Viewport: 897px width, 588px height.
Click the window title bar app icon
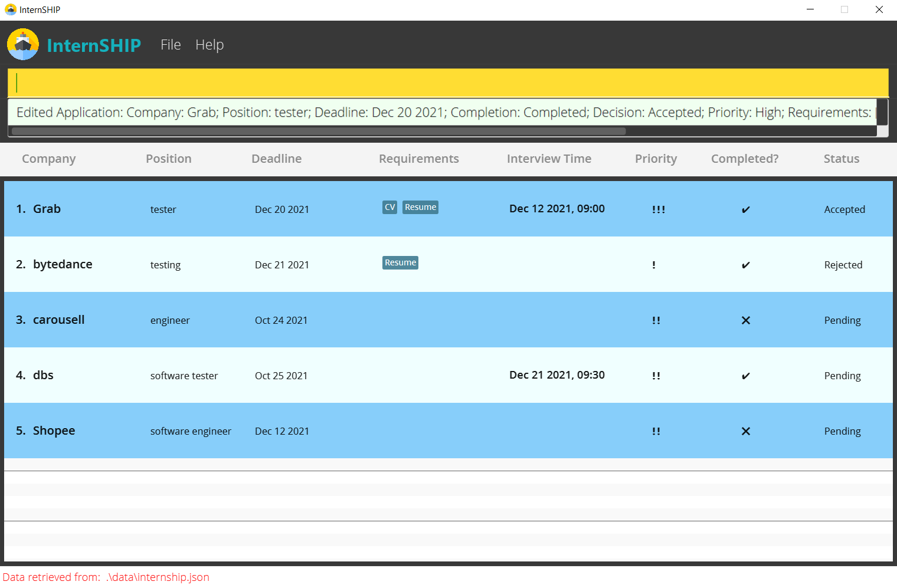click(11, 9)
